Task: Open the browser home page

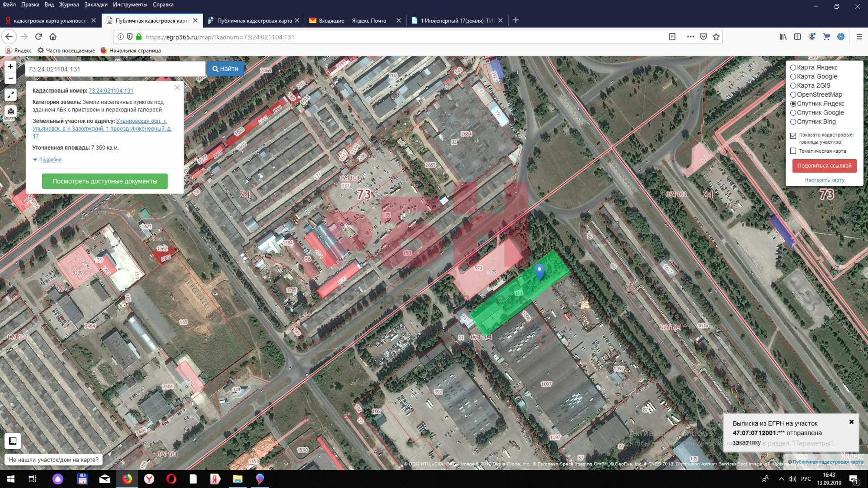Action: click(x=53, y=37)
